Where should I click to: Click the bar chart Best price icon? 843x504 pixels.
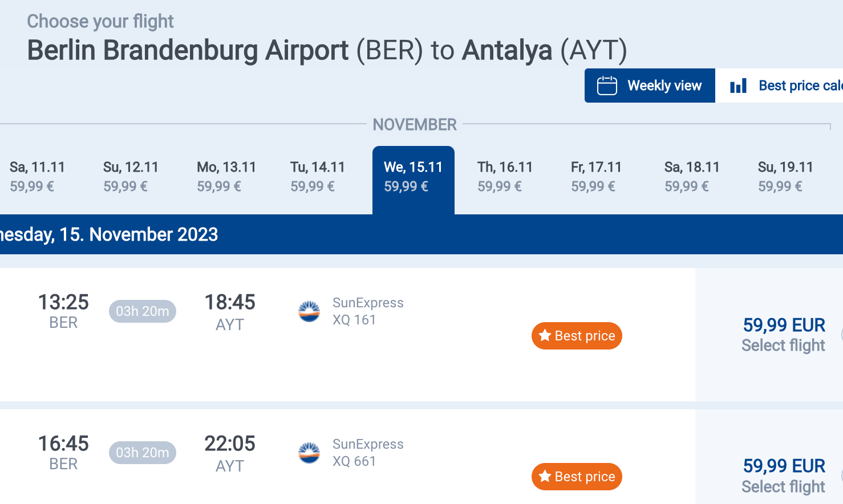(738, 86)
